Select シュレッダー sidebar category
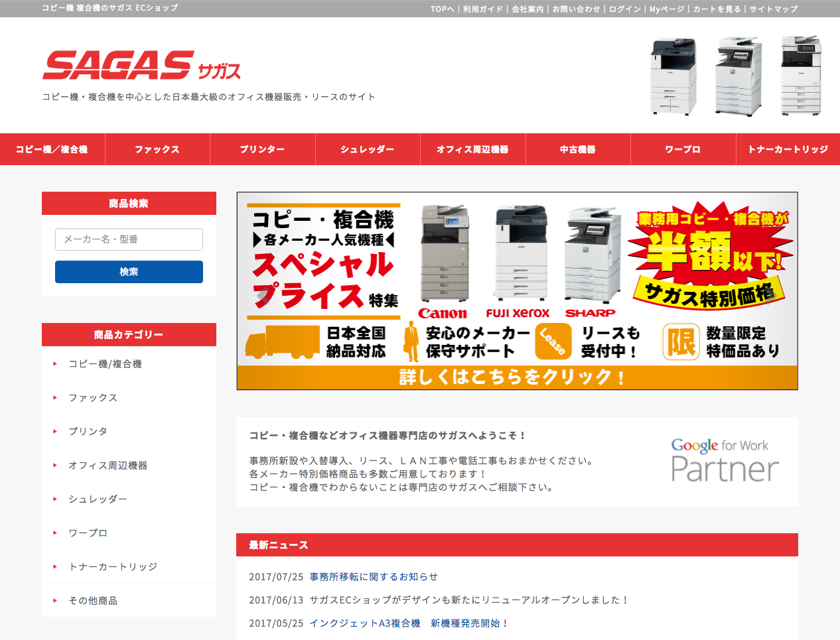The width and height of the screenshot is (840, 640). coord(129,499)
